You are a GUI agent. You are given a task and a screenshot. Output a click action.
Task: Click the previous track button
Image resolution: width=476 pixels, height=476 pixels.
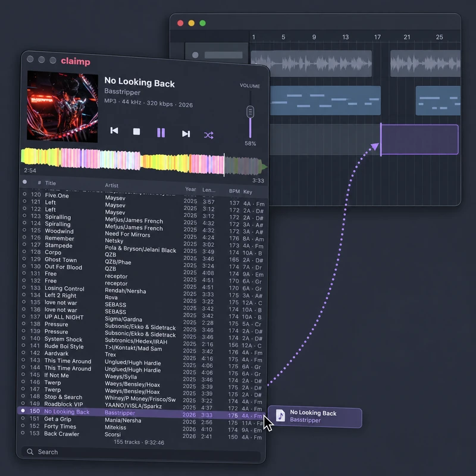(x=114, y=130)
